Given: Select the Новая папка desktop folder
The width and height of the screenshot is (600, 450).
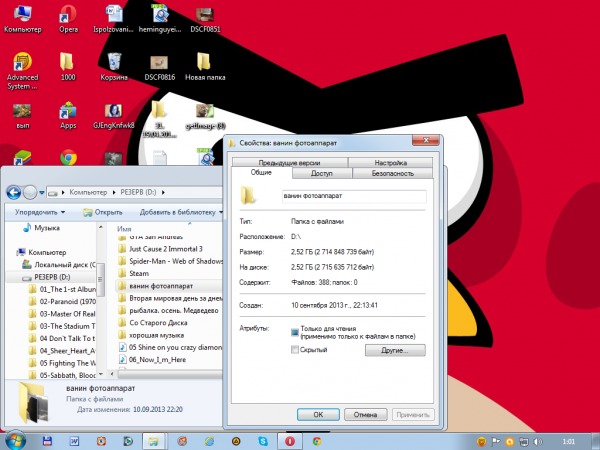Looking at the screenshot, I should click(205, 67).
